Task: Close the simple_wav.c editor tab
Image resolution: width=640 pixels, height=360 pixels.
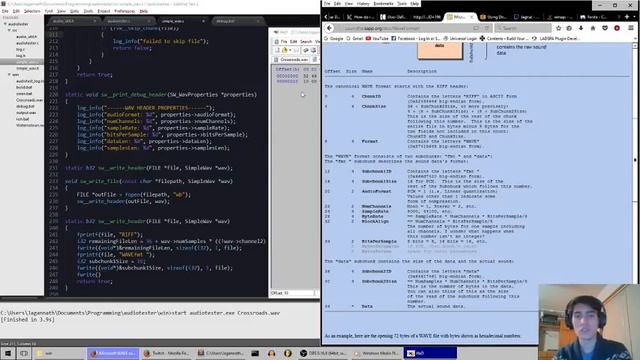Action: tap(203, 21)
